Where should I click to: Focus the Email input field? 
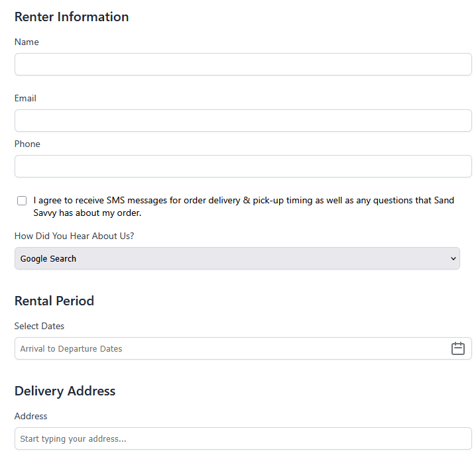click(x=243, y=121)
